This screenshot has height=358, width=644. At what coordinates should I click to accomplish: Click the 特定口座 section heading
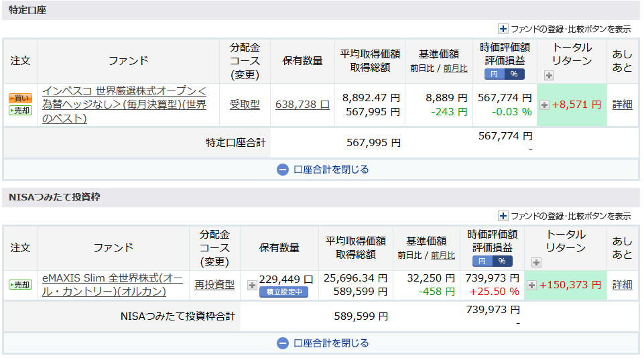pos(27,10)
